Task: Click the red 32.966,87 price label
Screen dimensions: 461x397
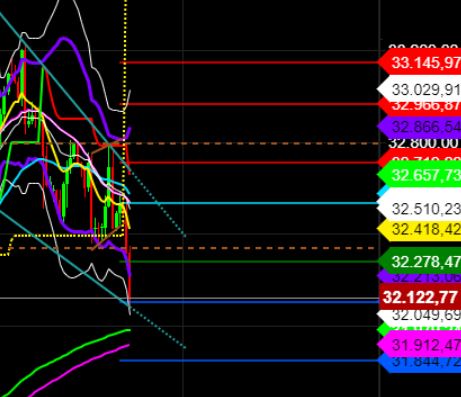Action: coord(420,106)
